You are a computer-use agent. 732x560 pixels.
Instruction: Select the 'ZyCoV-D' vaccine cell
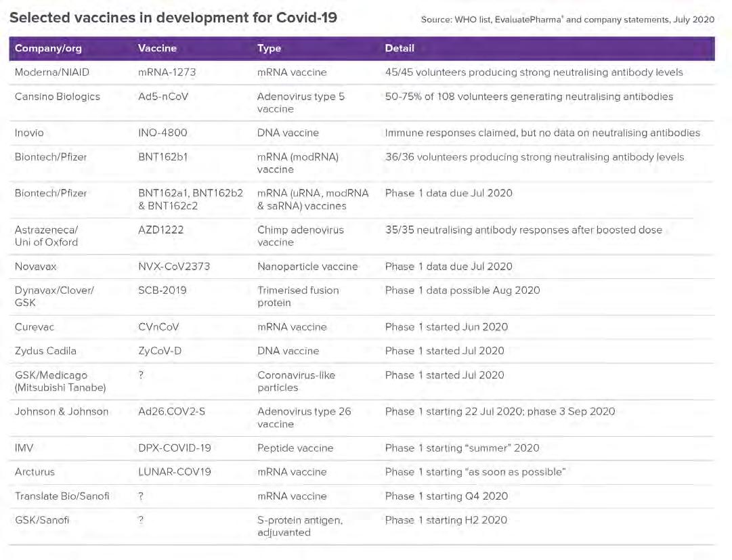[160, 351]
